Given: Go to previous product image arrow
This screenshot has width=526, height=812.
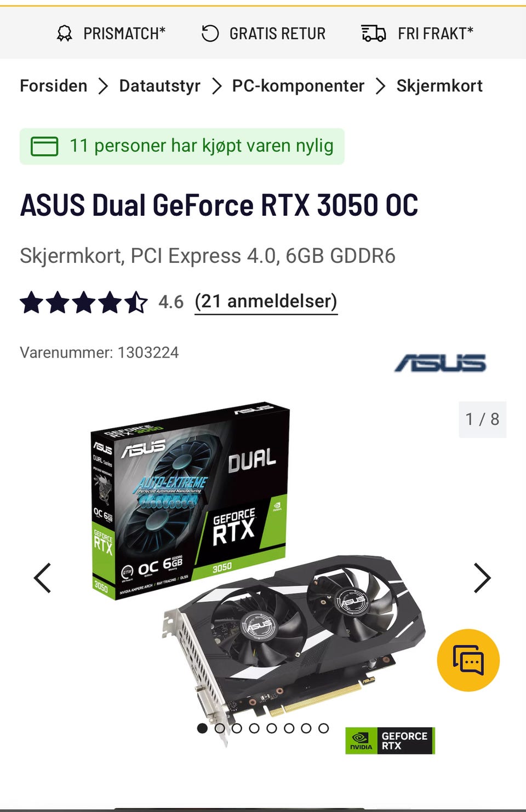Looking at the screenshot, I should coord(42,578).
